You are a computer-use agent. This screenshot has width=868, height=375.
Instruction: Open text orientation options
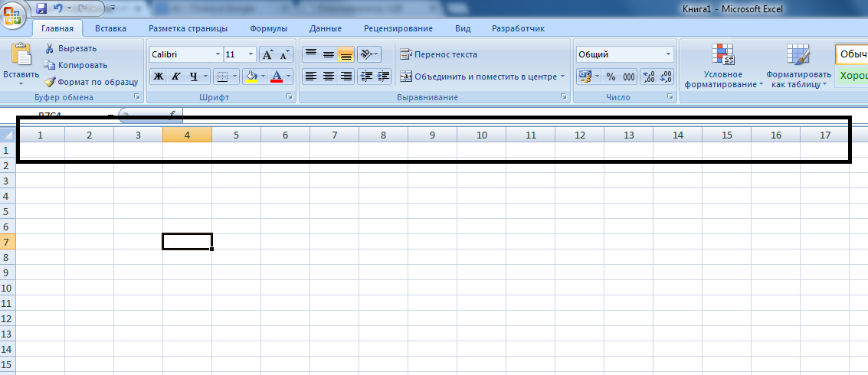coord(368,54)
